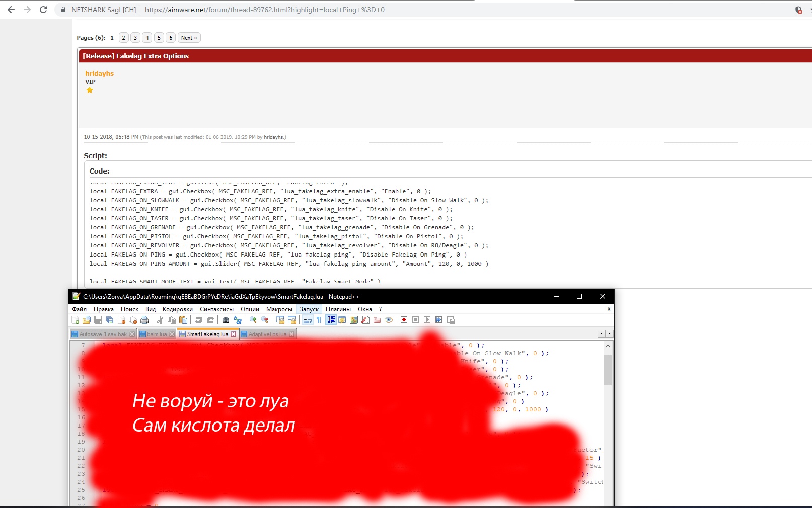Go to forum page 2
Viewport: 812px width, 508px height.
coord(123,38)
